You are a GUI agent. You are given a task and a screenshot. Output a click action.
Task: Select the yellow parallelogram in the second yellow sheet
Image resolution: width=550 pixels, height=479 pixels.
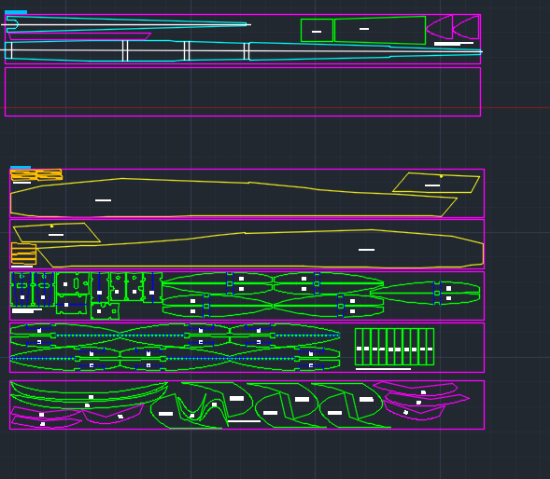coord(57,232)
